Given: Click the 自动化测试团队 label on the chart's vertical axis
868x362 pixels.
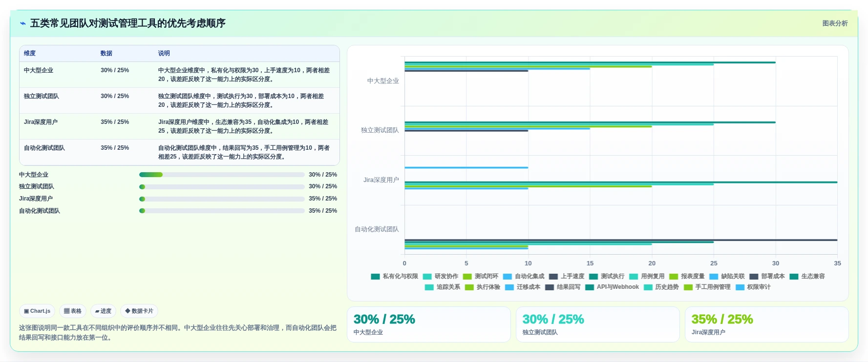Looking at the screenshot, I should point(377,229).
